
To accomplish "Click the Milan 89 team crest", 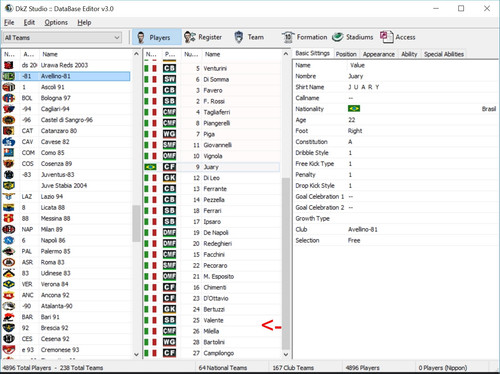I will pyautogui.click(x=9, y=229).
